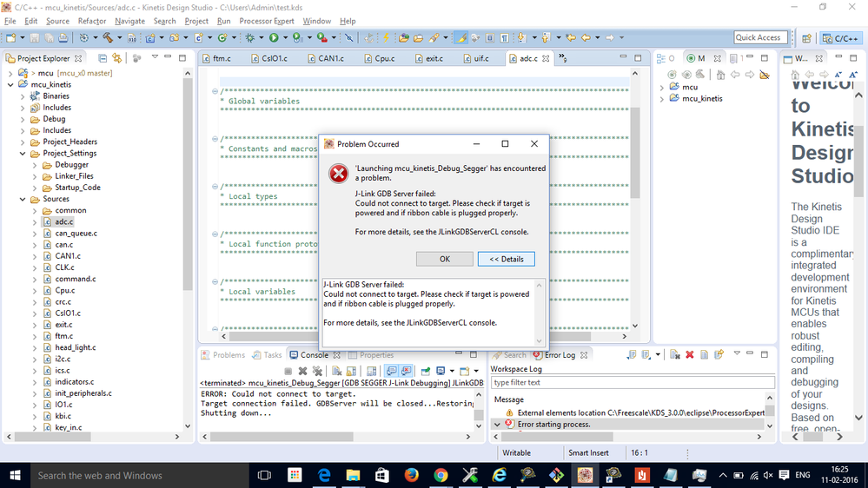Viewport: 868px width, 488px height.
Task: Click the Open Console icon
Action: click(465, 371)
